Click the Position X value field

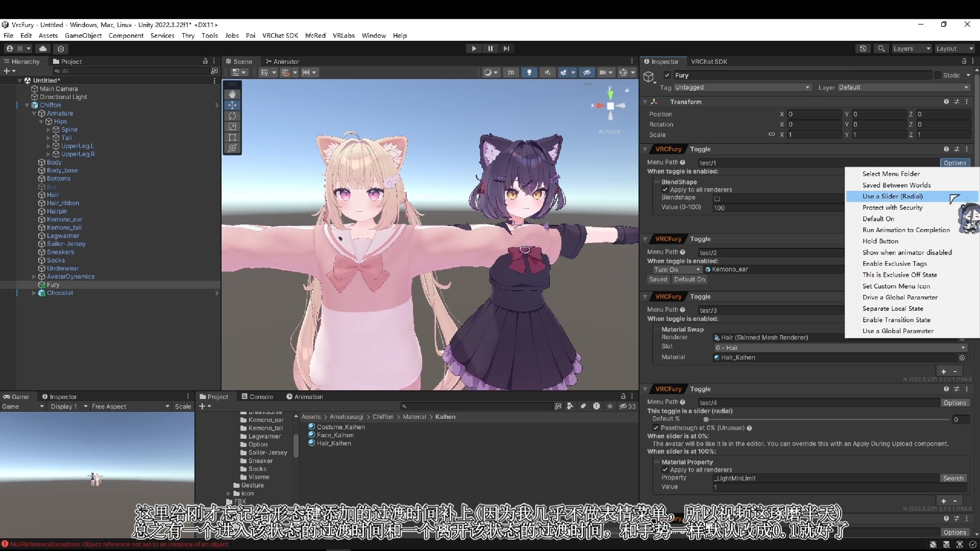pos(814,114)
